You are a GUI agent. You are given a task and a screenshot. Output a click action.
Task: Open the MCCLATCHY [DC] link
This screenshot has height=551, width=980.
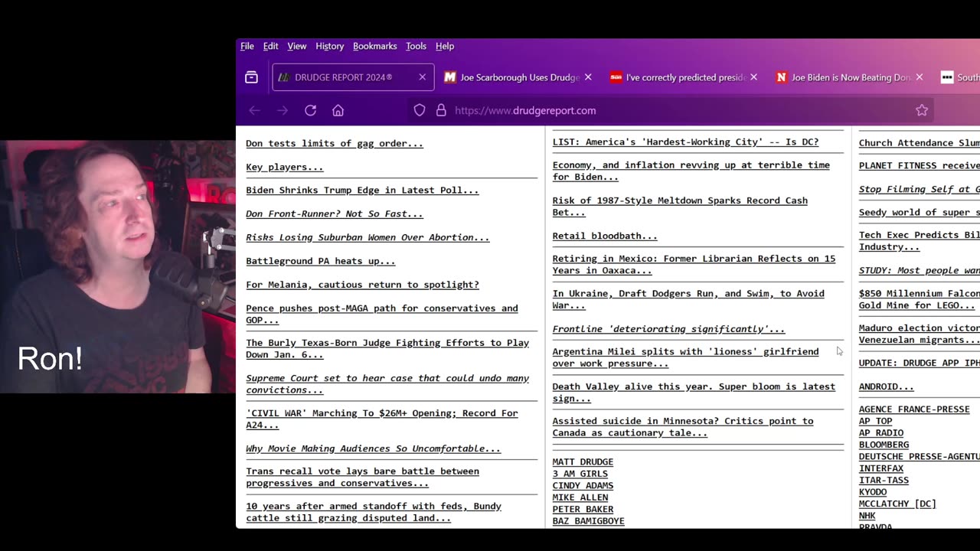click(897, 504)
